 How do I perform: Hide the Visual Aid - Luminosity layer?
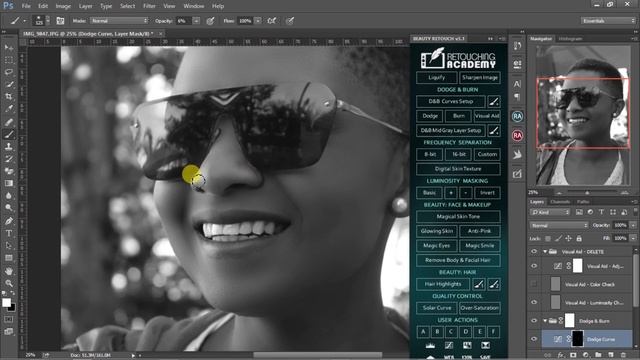click(x=534, y=302)
